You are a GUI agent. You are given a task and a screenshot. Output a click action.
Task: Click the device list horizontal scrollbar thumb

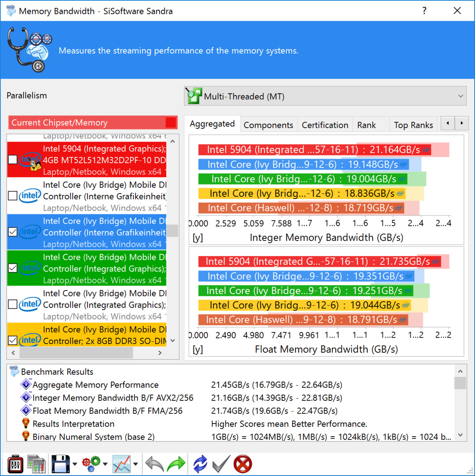point(76,353)
